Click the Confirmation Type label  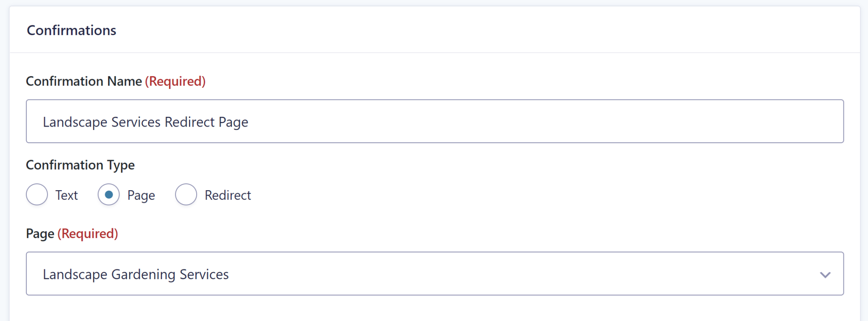[80, 165]
